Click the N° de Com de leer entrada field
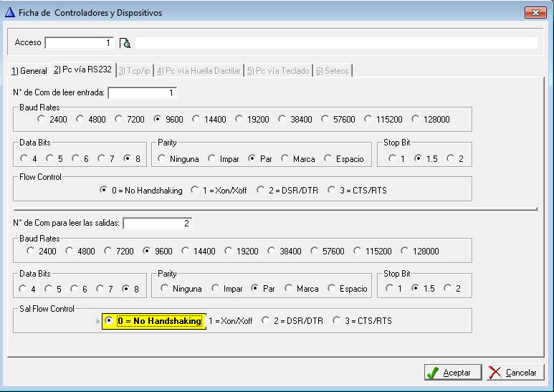Viewport: 554px width, 392px height. click(x=142, y=93)
